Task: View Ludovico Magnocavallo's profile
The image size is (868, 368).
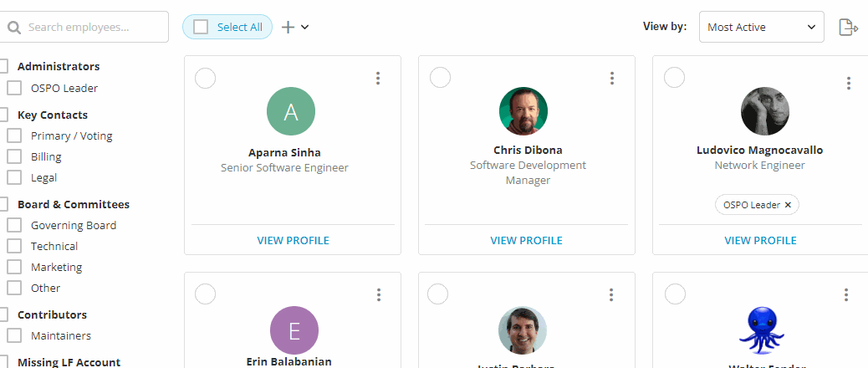Action: tap(760, 240)
